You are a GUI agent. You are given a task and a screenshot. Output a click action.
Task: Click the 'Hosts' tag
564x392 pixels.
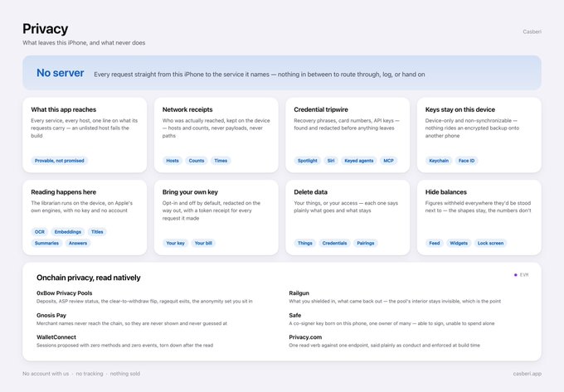pyautogui.click(x=173, y=161)
